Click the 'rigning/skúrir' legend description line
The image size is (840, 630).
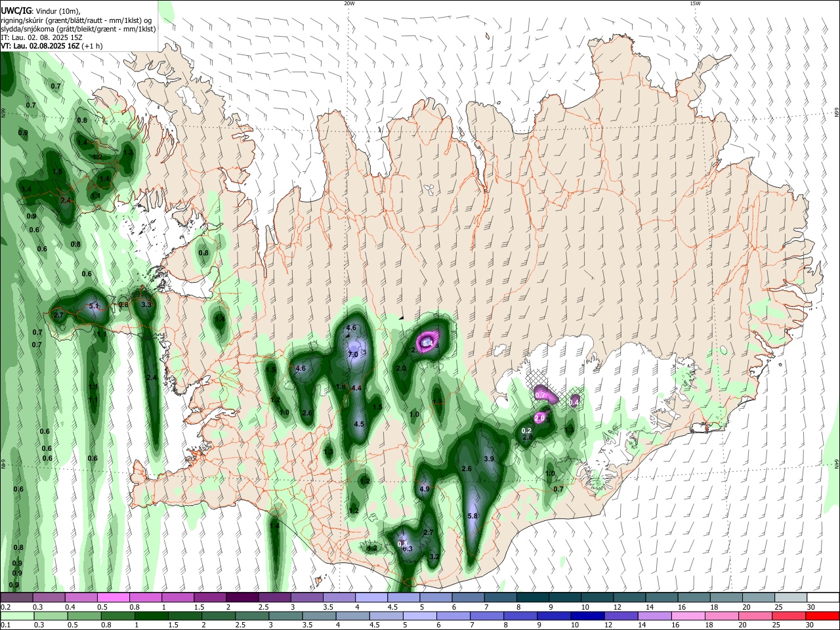tap(75, 20)
